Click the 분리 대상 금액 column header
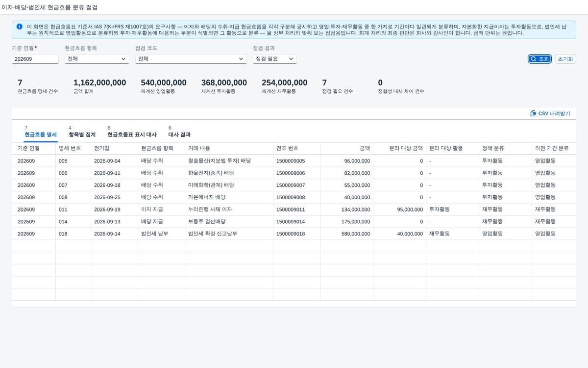The height and width of the screenshot is (368, 588). [x=400, y=148]
